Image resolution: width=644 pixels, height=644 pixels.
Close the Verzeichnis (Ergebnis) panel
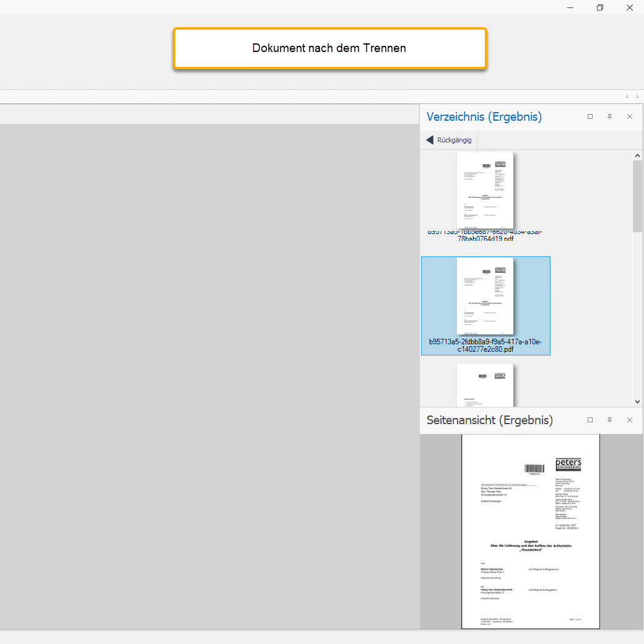click(630, 116)
